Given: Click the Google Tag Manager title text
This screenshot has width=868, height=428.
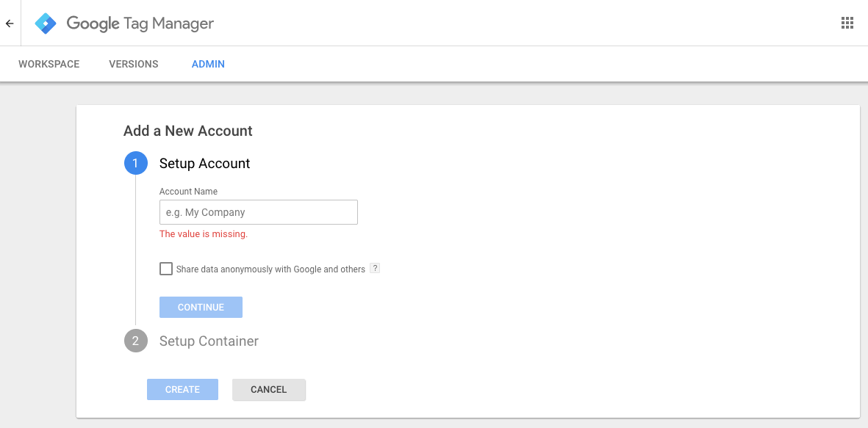Looking at the screenshot, I should 140,23.
